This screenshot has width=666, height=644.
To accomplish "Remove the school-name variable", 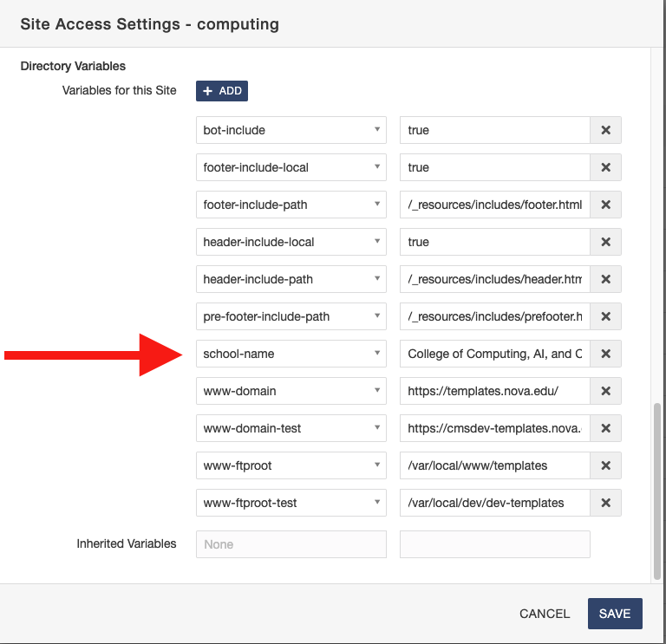I will tap(605, 354).
